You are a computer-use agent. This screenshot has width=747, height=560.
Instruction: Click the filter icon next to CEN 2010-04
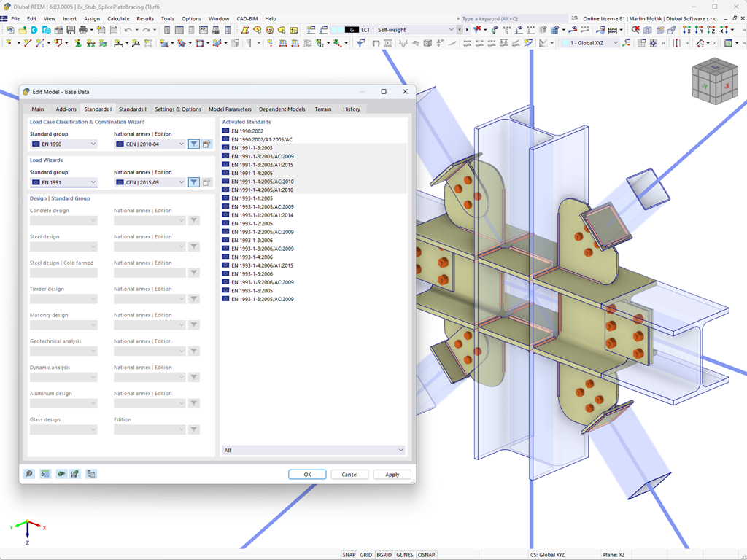194,144
